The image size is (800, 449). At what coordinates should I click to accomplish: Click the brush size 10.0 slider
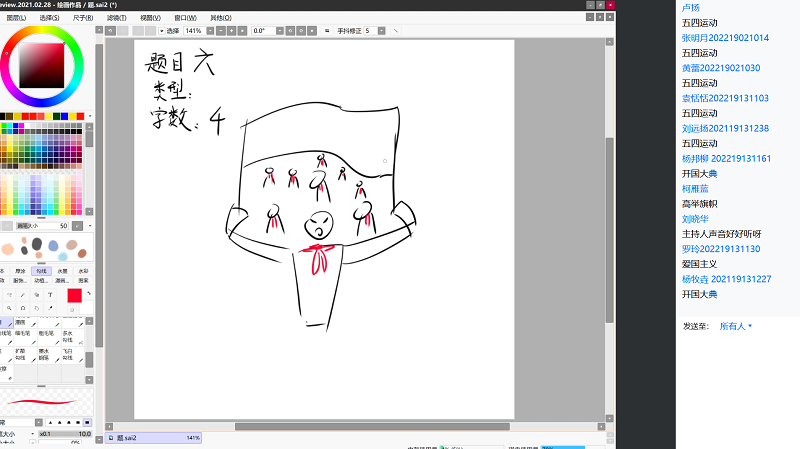point(65,434)
